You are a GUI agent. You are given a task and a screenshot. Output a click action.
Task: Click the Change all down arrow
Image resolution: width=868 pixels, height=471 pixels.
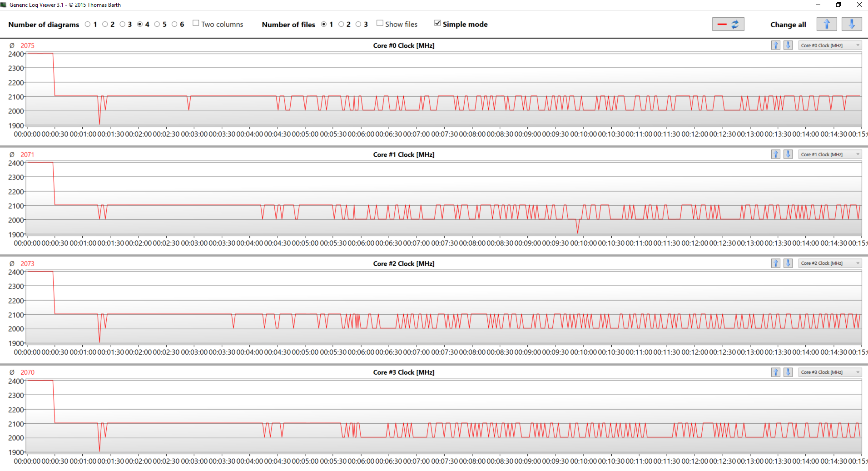851,24
